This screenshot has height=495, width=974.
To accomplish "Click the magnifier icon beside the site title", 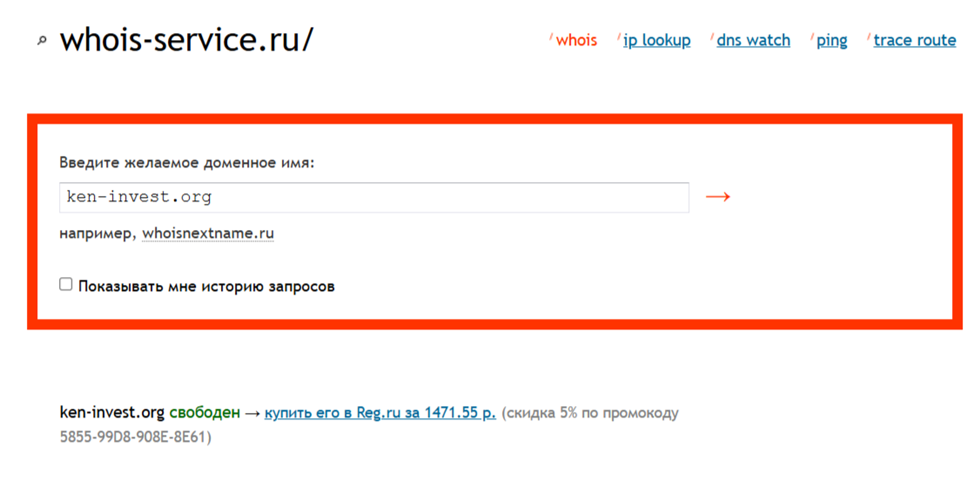I will click(41, 42).
